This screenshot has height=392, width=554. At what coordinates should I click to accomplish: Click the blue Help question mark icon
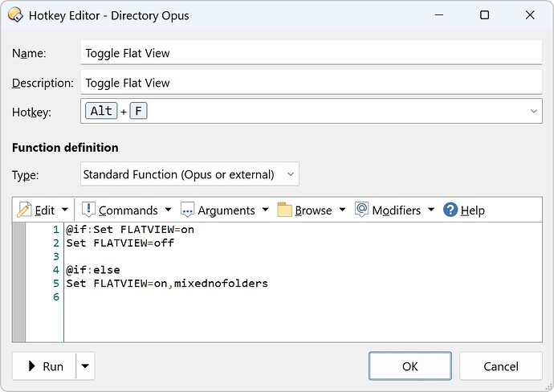click(x=450, y=210)
